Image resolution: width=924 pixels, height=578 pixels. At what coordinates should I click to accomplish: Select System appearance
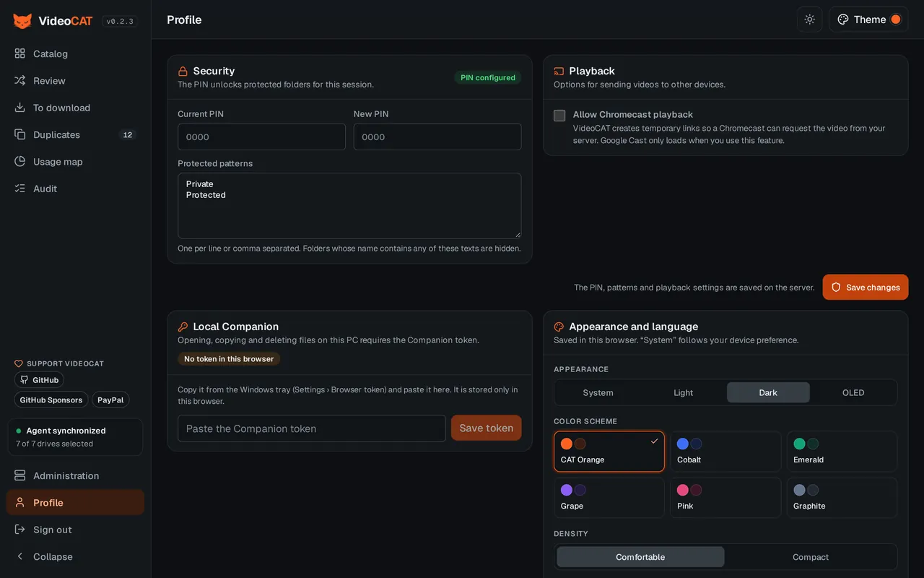[598, 392]
